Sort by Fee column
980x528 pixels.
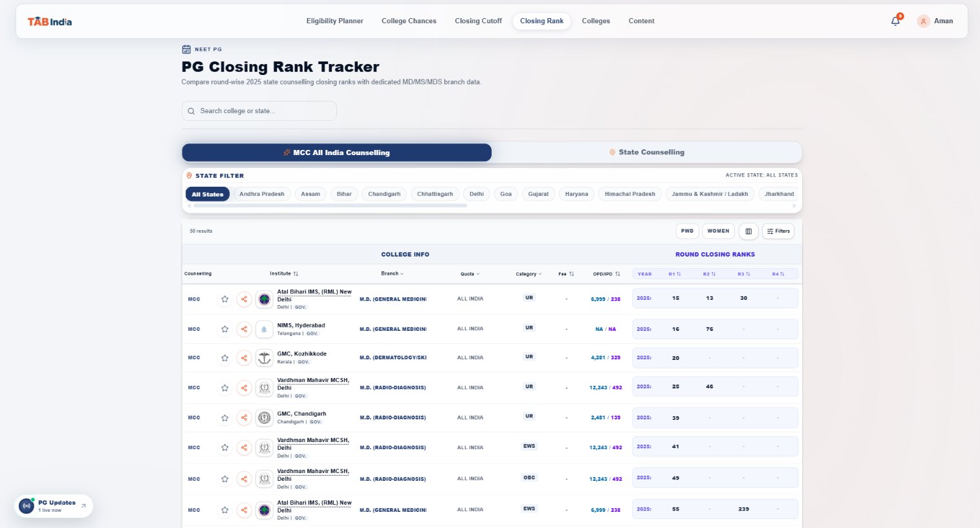(x=566, y=274)
